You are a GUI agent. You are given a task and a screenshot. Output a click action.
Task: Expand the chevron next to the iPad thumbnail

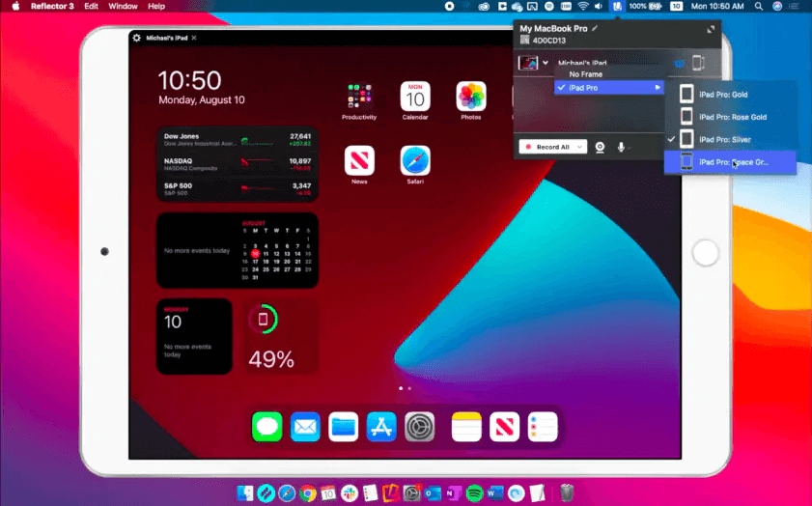click(x=546, y=63)
